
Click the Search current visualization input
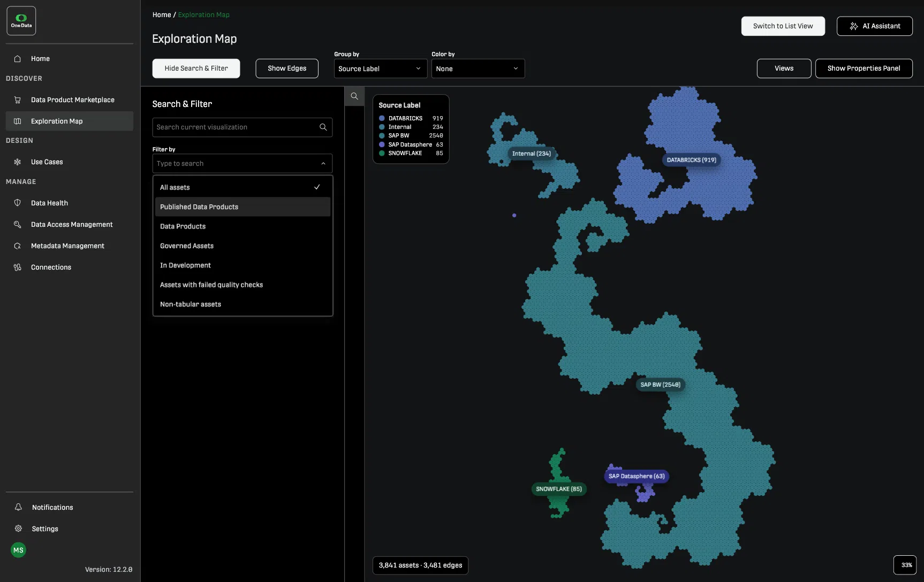coord(243,127)
